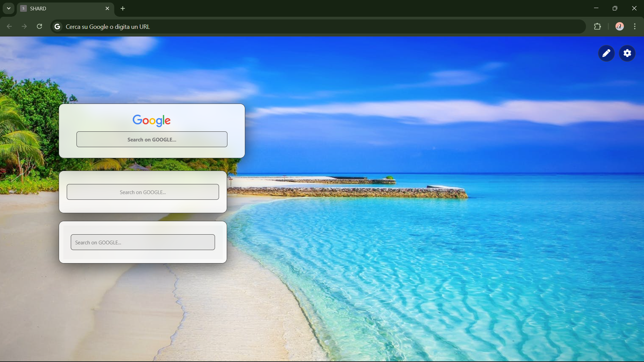Open the Chrome extensions puzzle icon
Image resolution: width=644 pixels, height=362 pixels.
click(x=597, y=26)
